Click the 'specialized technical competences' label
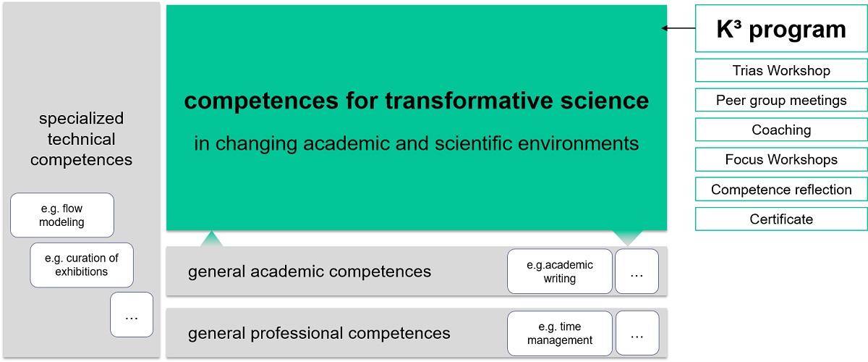Screen dimensions: 868x362 (81, 139)
